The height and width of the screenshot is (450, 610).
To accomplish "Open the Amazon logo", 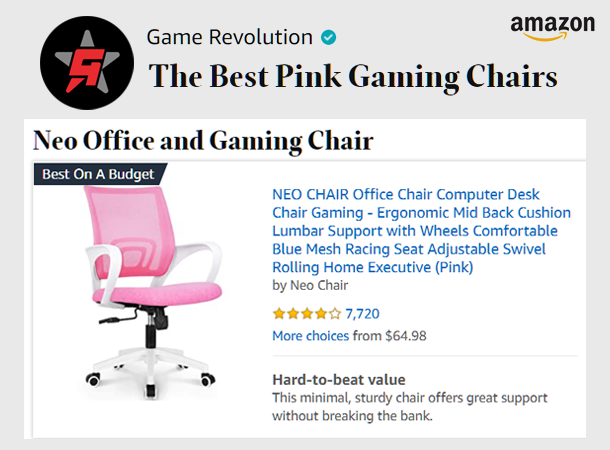I will pyautogui.click(x=552, y=28).
